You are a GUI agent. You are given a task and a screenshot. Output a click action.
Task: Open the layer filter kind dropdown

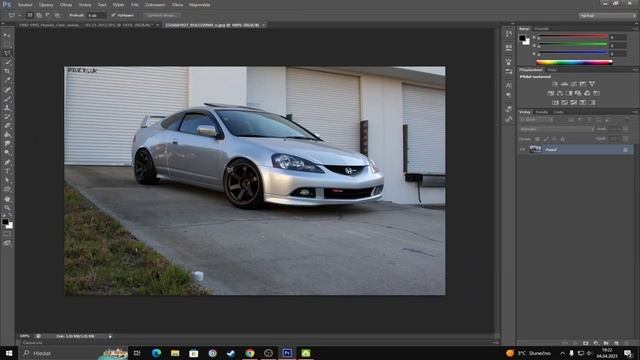(x=536, y=120)
